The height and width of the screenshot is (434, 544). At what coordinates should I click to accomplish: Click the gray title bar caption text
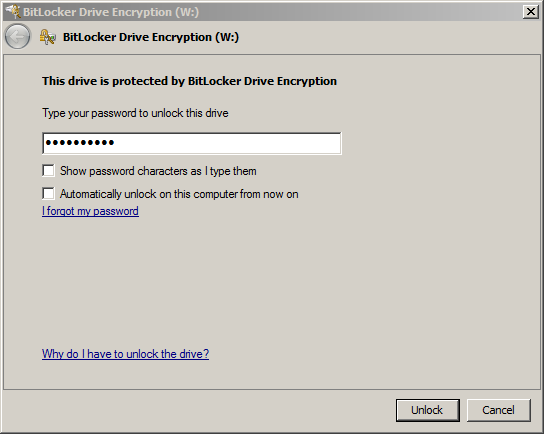click(x=111, y=12)
